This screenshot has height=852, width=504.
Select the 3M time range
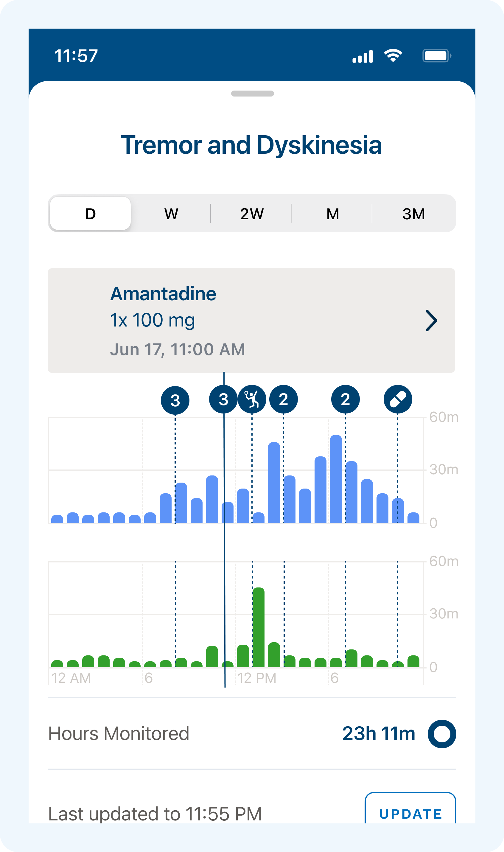coord(413,214)
